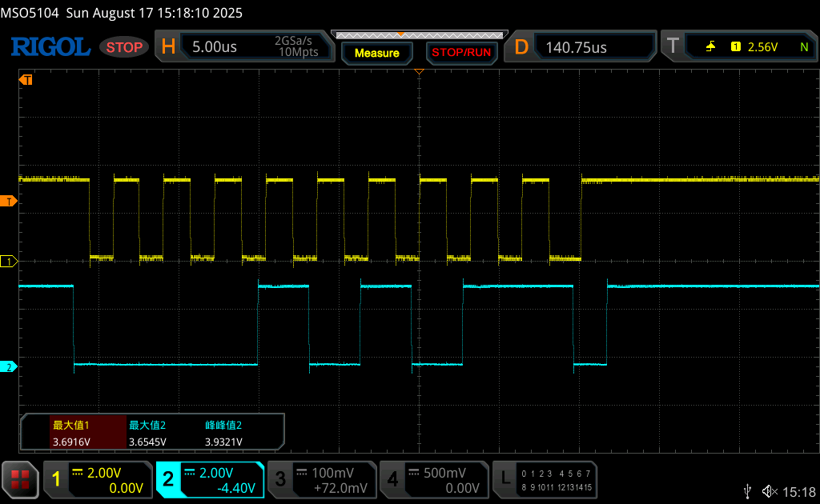
Task: Click the rising edge trigger slope icon
Action: click(710, 47)
